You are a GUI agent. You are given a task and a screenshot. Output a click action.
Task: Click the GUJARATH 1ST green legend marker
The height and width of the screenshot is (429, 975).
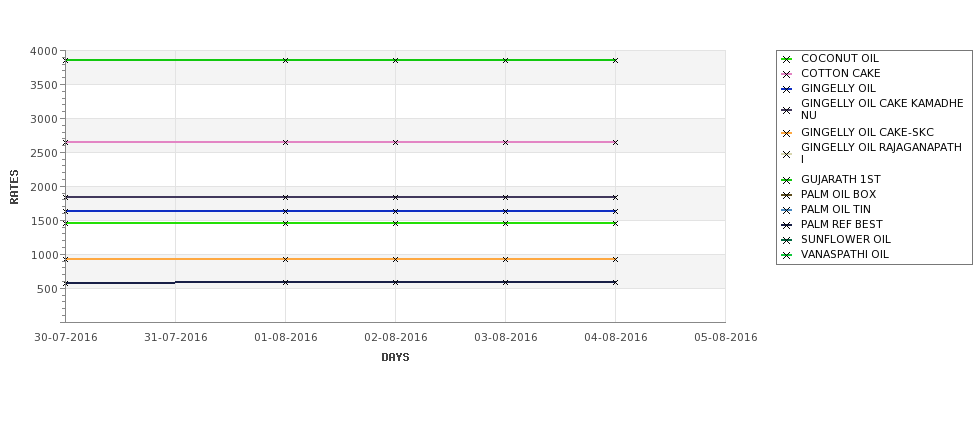pos(787,180)
